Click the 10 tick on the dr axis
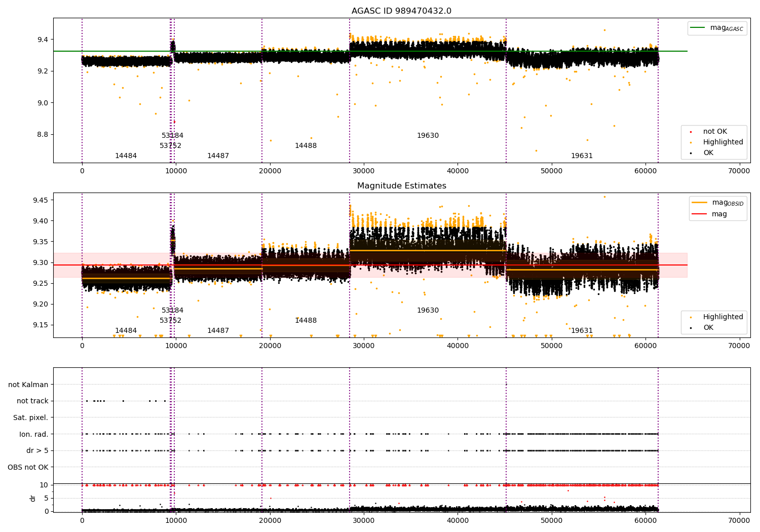This screenshot has height=532, width=760. point(44,485)
